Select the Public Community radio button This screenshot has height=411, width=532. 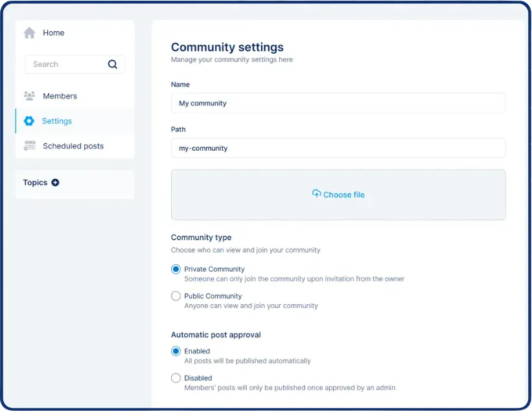(x=176, y=296)
